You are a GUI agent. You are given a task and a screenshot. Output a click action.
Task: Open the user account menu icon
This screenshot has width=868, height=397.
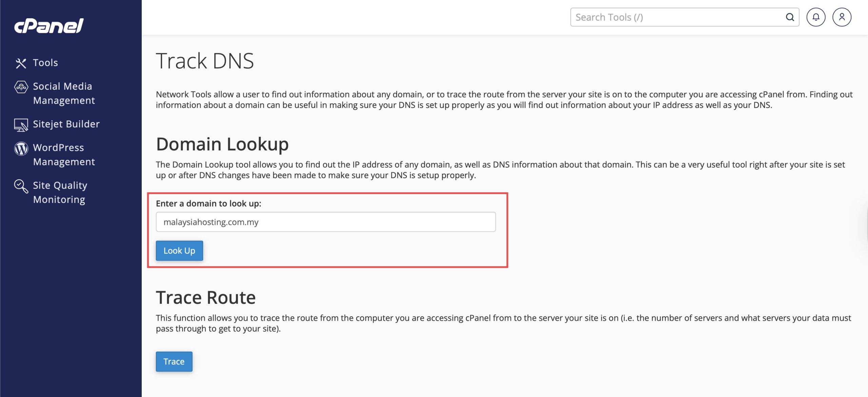pos(842,17)
